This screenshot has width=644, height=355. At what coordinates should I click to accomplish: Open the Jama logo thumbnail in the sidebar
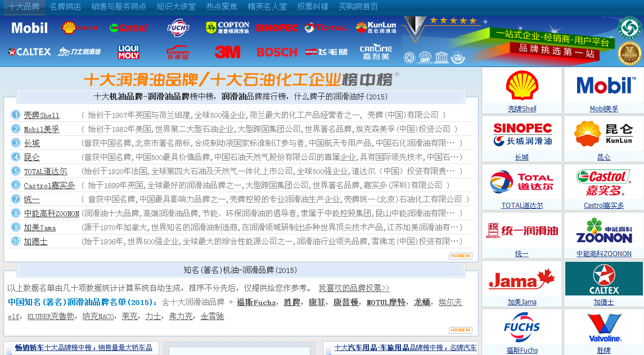[522, 279]
